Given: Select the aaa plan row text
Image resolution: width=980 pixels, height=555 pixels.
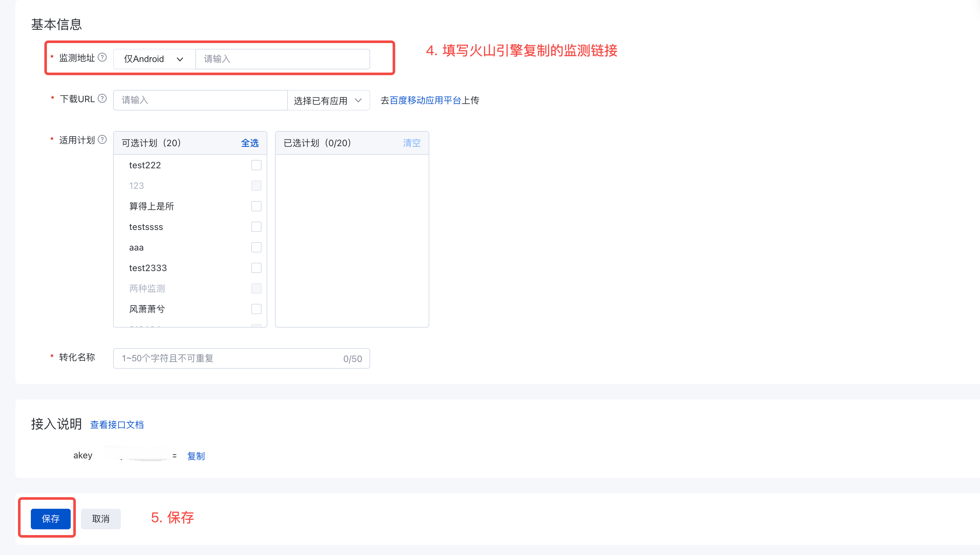Looking at the screenshot, I should [x=137, y=248].
